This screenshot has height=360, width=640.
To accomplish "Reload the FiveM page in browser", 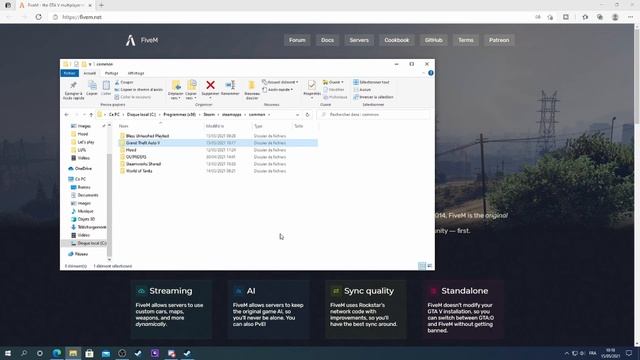I will click(39, 17).
